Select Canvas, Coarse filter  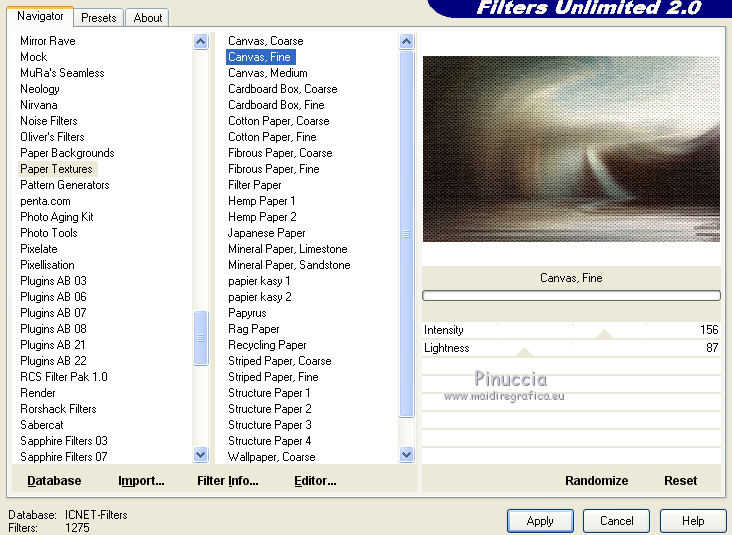266,41
